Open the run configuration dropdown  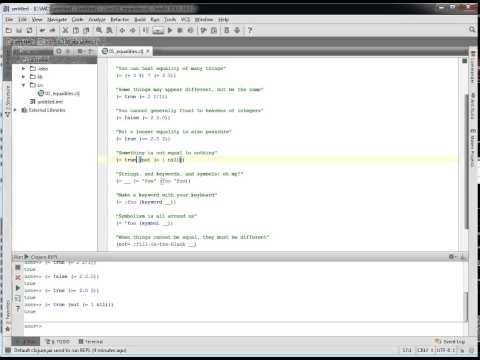[x=158, y=30]
